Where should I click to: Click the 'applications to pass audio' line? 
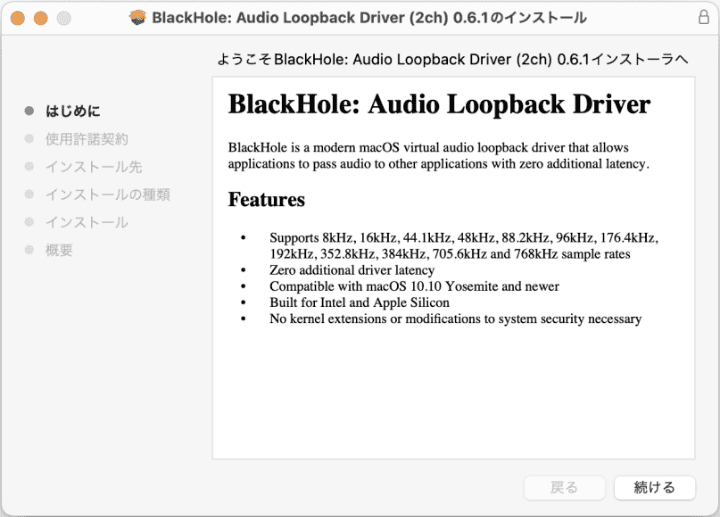439,164
